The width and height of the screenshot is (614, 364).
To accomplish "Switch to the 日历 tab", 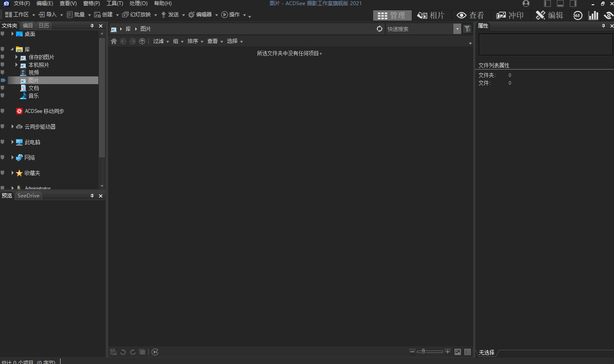I will (44, 26).
